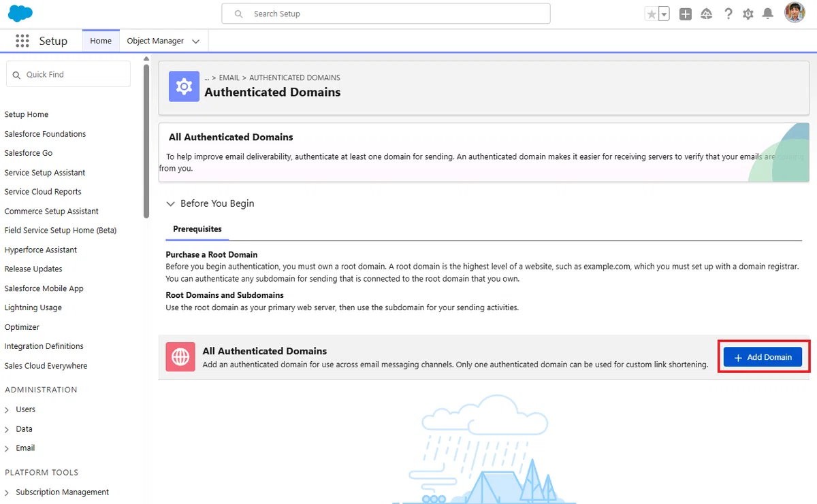Image resolution: width=817 pixels, height=504 pixels.
Task: Click the Purchase a Root Domain heading
Action: click(x=212, y=255)
